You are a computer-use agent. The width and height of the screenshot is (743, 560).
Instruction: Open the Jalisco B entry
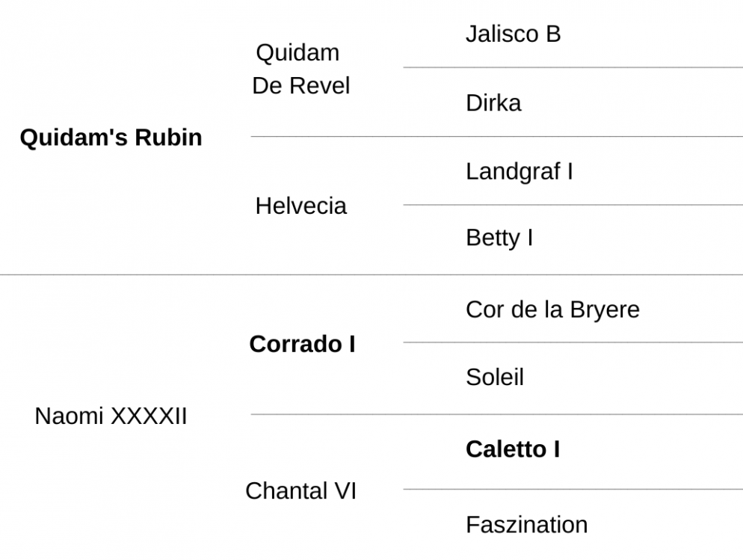coord(514,34)
